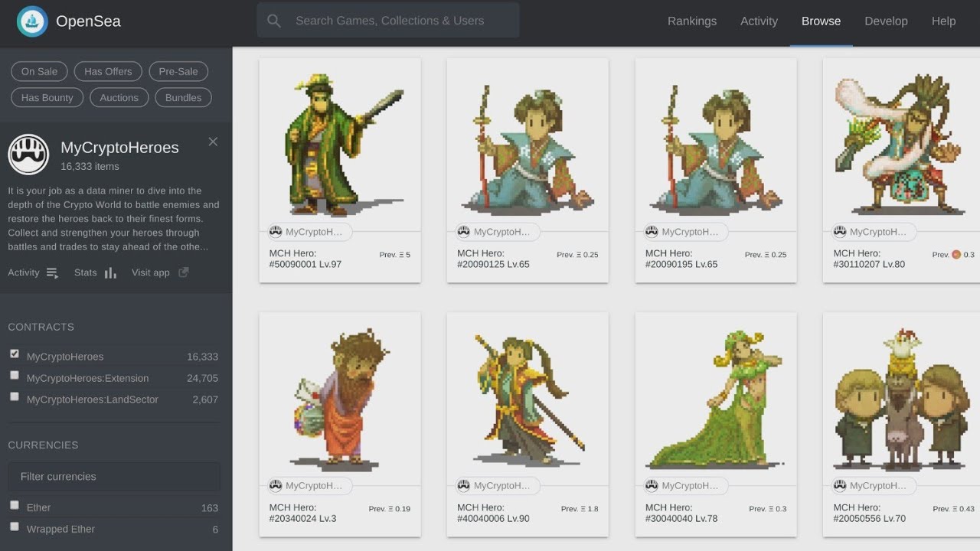This screenshot has width=980, height=551.
Task: Open the green dress hero #30040040 thumbnail
Action: [x=716, y=399]
